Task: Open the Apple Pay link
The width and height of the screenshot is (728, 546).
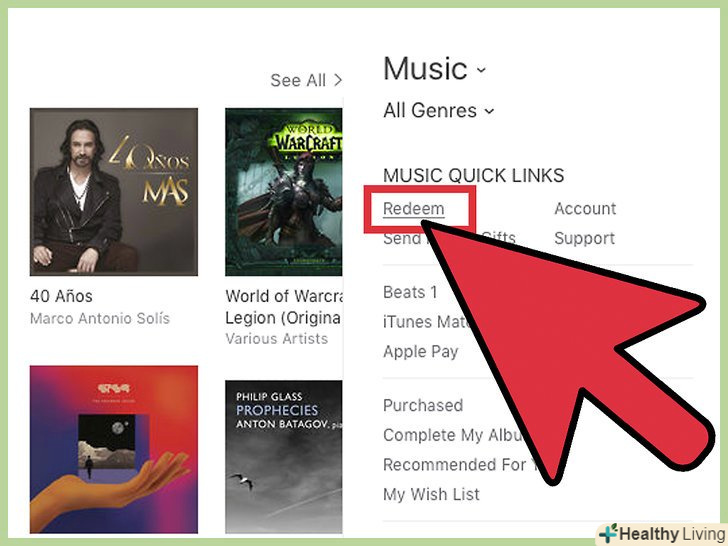Action: 421,352
